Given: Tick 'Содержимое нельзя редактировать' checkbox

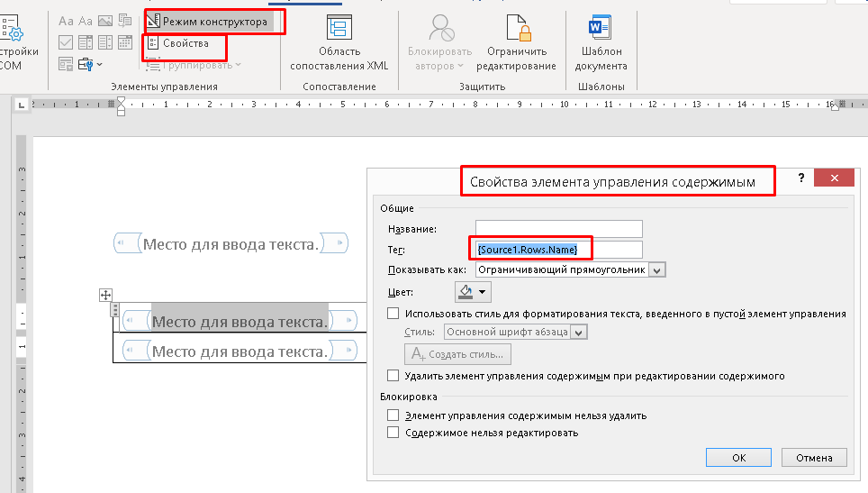Looking at the screenshot, I should 392,433.
